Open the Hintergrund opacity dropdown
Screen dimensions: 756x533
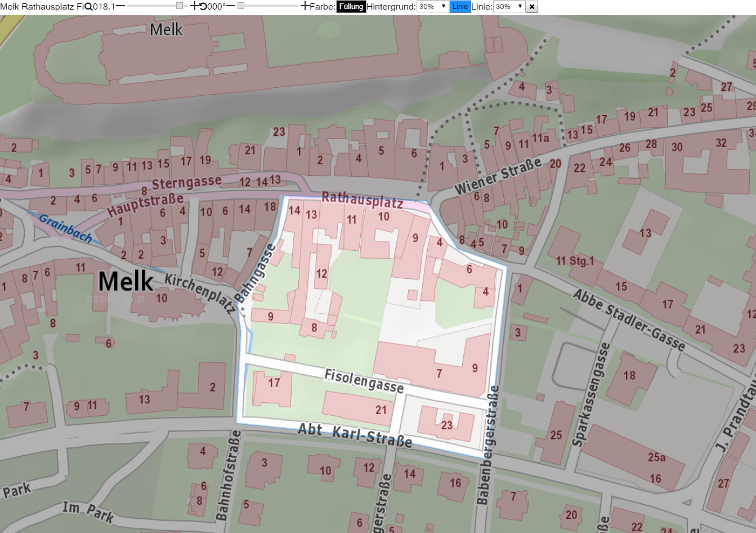[433, 7]
